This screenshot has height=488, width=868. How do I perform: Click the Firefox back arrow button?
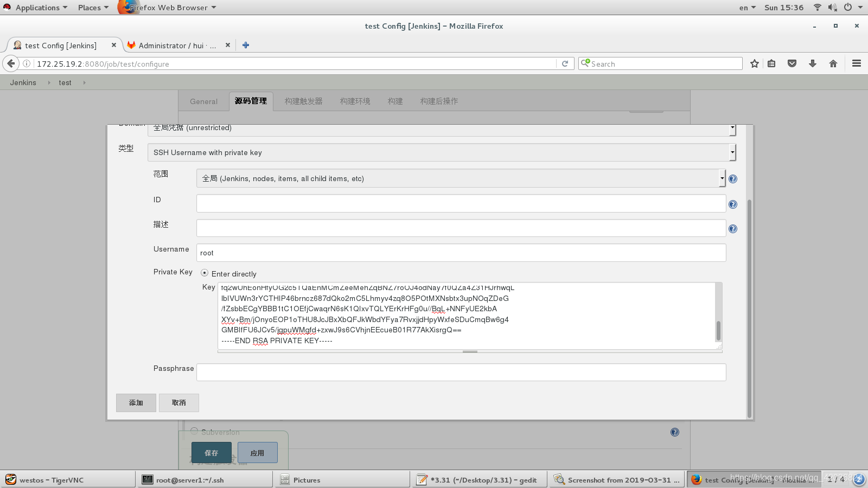[11, 63]
